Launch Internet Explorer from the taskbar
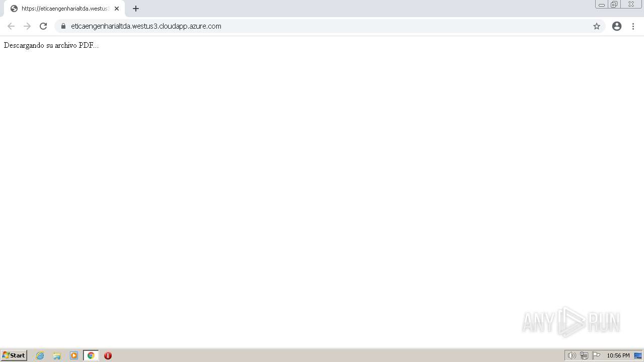 pos(40,355)
